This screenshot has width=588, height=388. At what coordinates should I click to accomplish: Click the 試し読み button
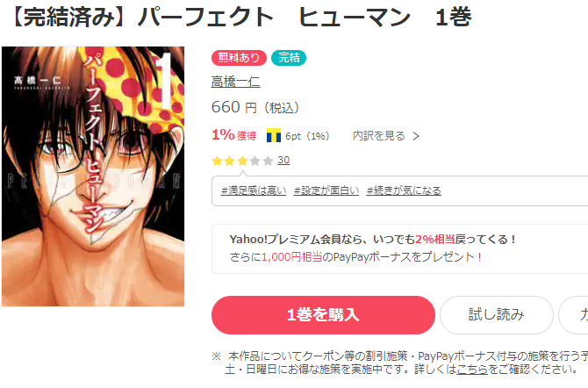(497, 315)
